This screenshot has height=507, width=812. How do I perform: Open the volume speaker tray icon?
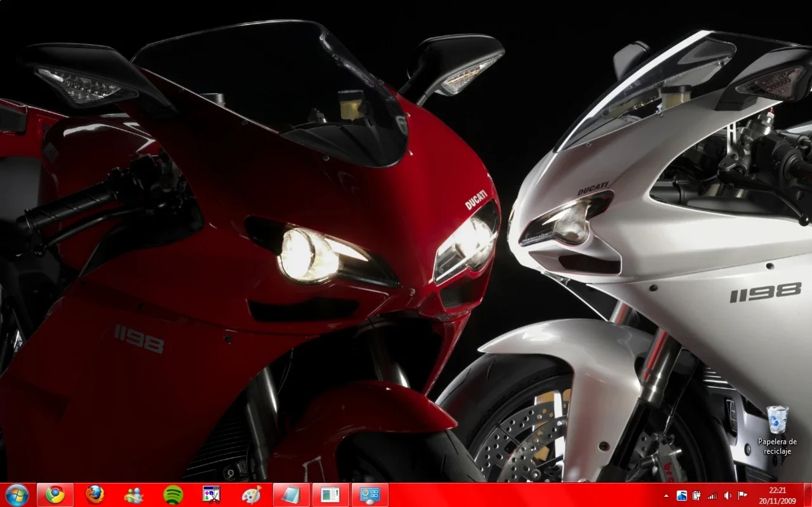(x=728, y=496)
